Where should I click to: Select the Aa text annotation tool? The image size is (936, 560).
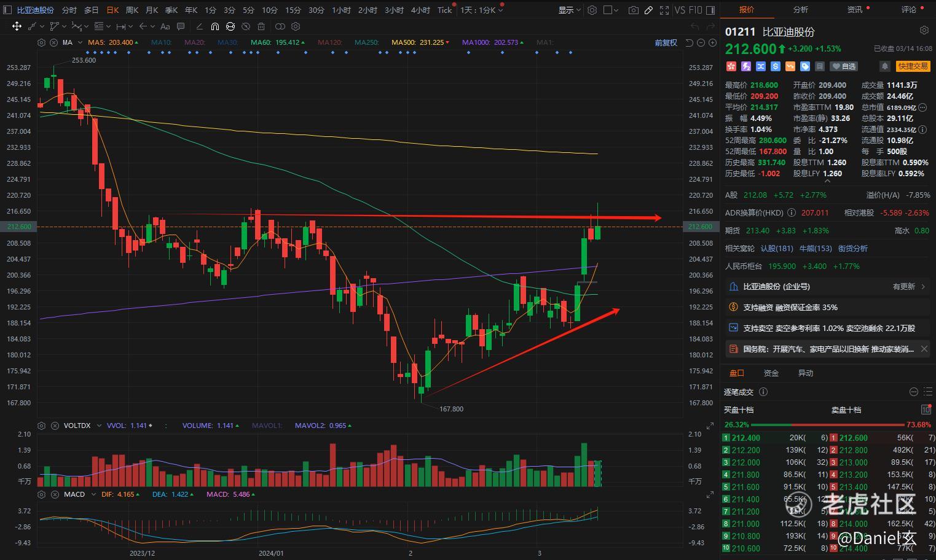click(165, 26)
